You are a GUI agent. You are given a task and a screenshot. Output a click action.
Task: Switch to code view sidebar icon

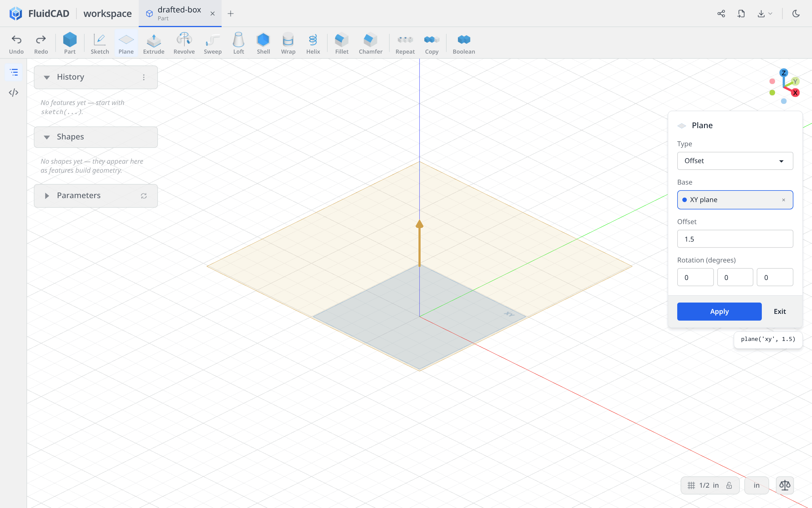(x=14, y=92)
